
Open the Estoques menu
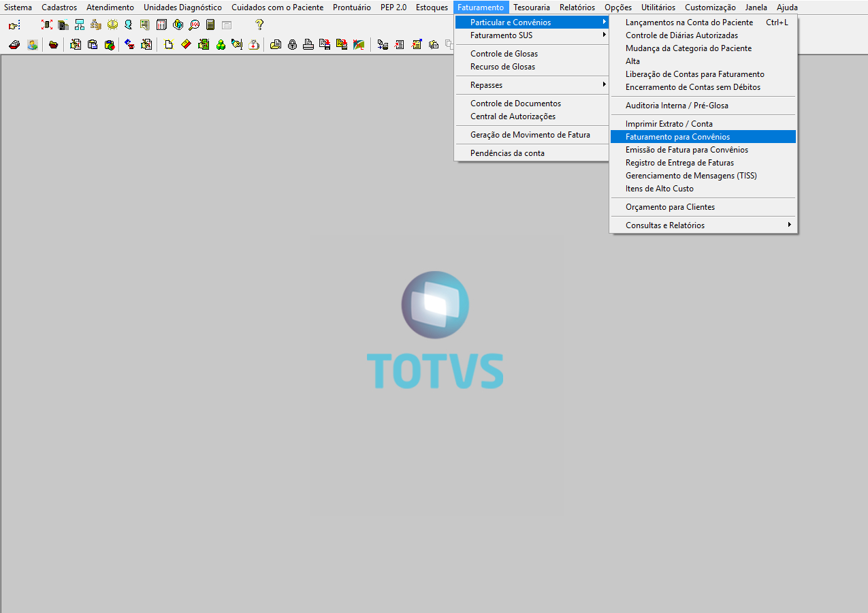(x=432, y=7)
